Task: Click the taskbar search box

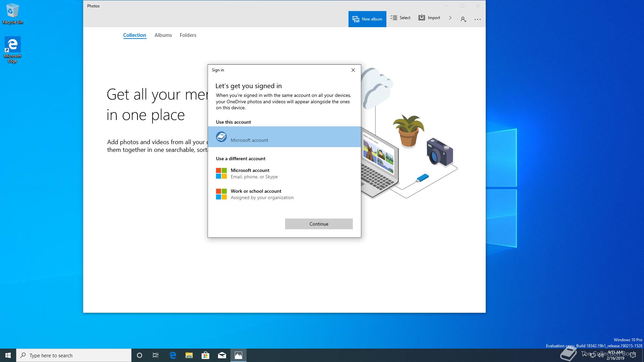Action: 74,355
